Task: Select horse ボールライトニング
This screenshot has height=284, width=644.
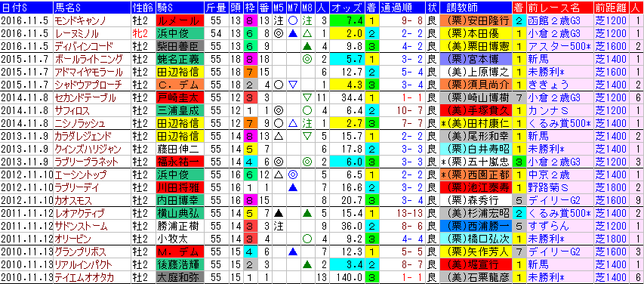Action: 88,59
